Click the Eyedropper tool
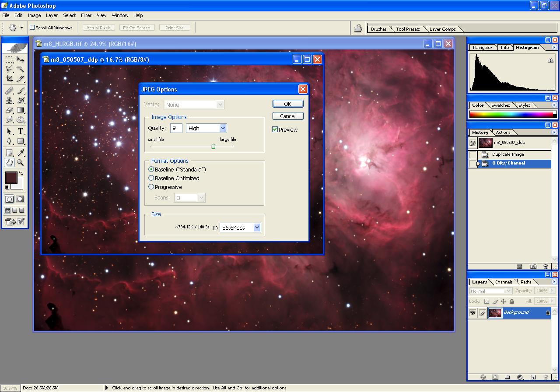560x392 pixels. [x=21, y=153]
